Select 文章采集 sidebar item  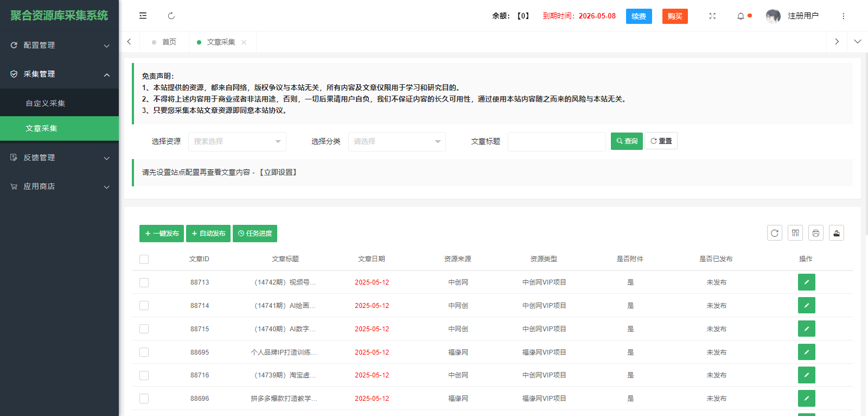[59, 129]
